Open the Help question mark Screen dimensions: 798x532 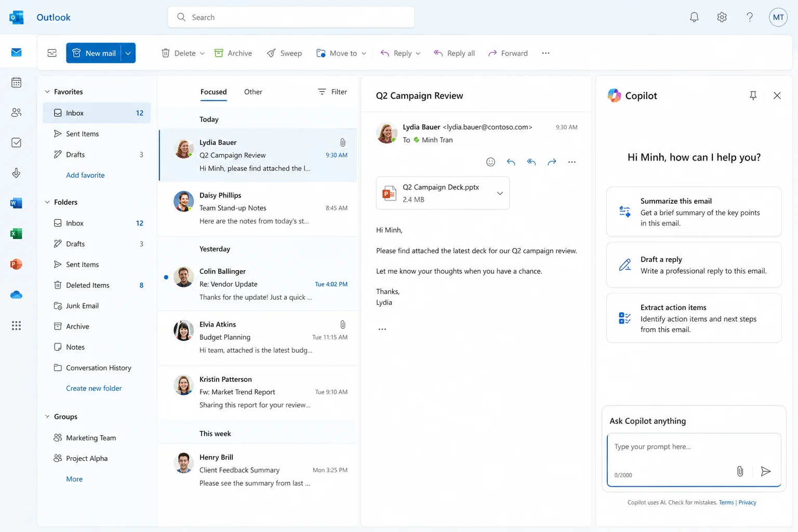tap(750, 17)
